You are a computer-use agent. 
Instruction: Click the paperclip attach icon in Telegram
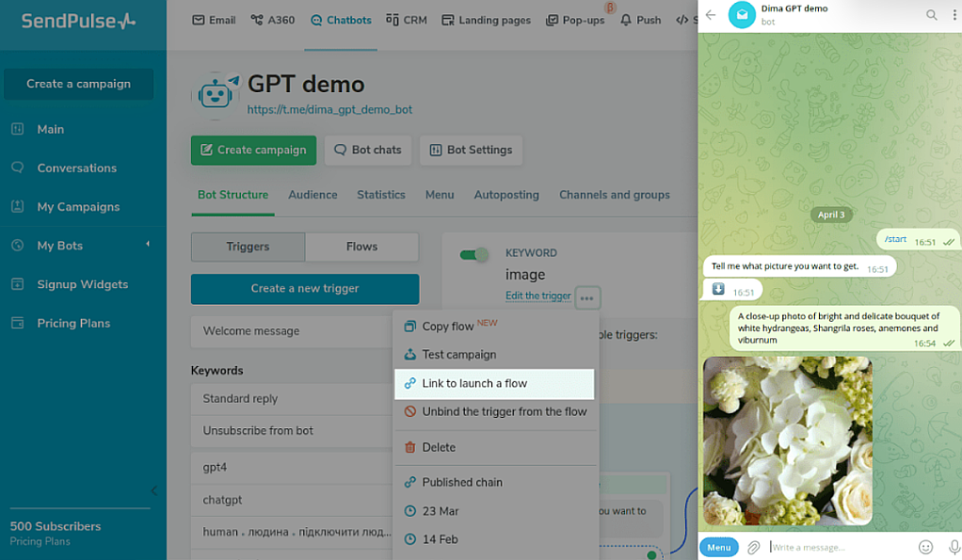point(753,547)
